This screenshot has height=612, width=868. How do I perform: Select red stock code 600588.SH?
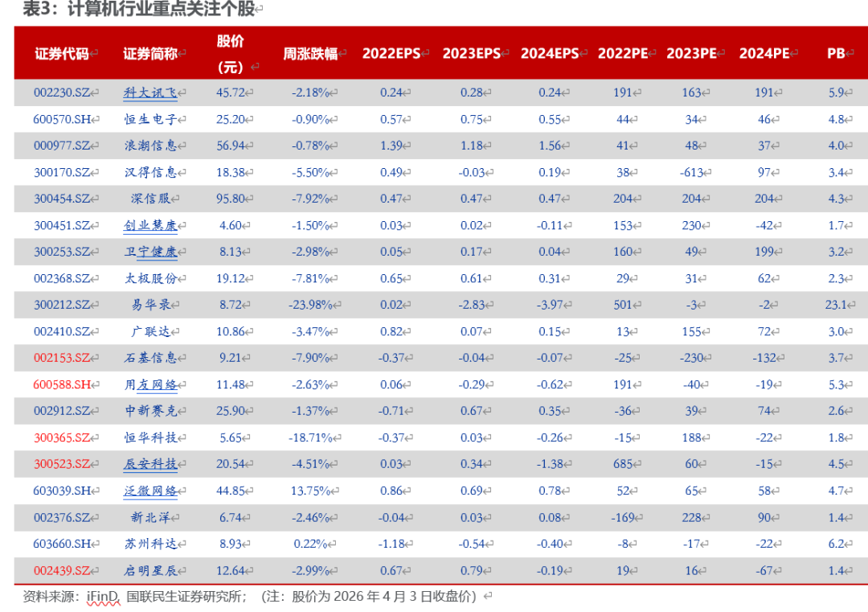point(61,384)
